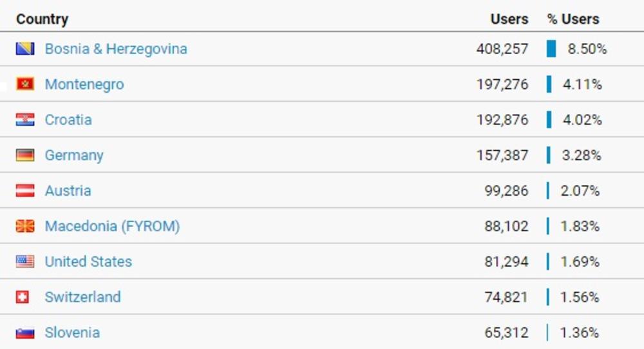Click the Montenegro flag icon
This screenshot has height=349, width=644.
click(25, 84)
